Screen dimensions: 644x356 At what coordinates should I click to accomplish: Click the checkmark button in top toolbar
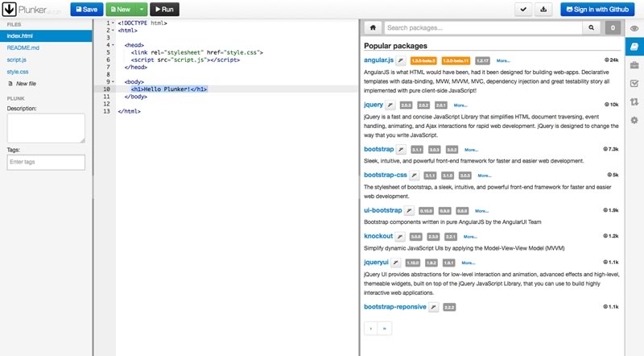click(x=524, y=10)
